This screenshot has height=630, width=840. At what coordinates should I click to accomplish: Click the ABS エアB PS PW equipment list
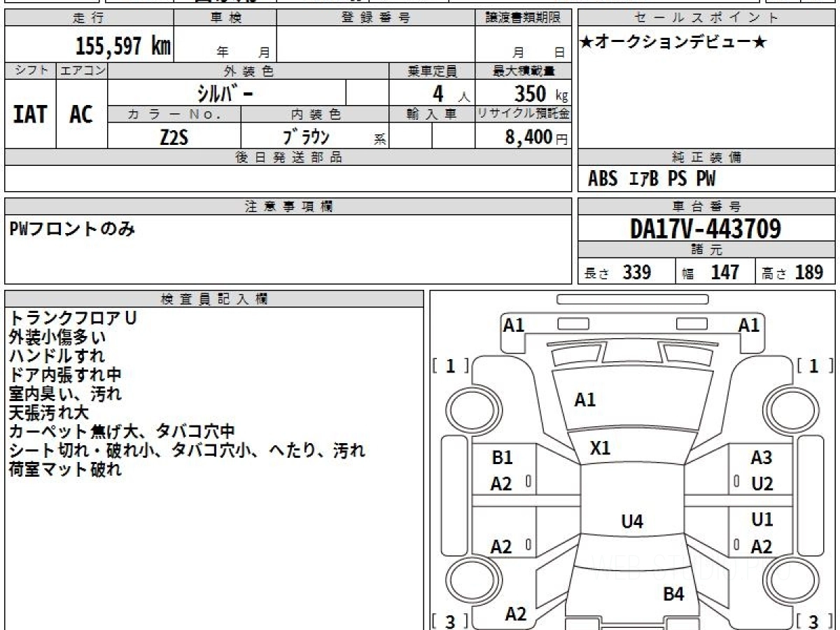(652, 179)
